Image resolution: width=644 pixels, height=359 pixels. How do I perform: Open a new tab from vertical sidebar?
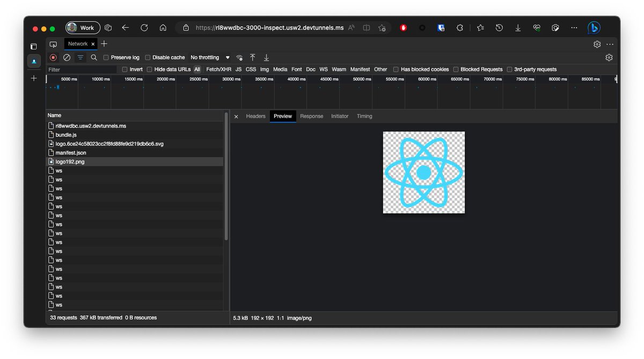click(x=34, y=78)
